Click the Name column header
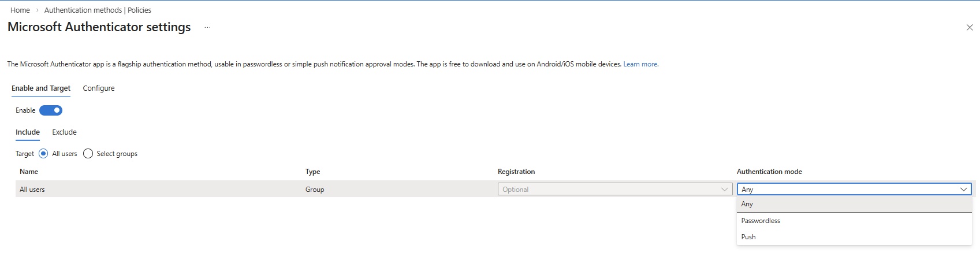The width and height of the screenshot is (980, 267). pyautogui.click(x=29, y=172)
